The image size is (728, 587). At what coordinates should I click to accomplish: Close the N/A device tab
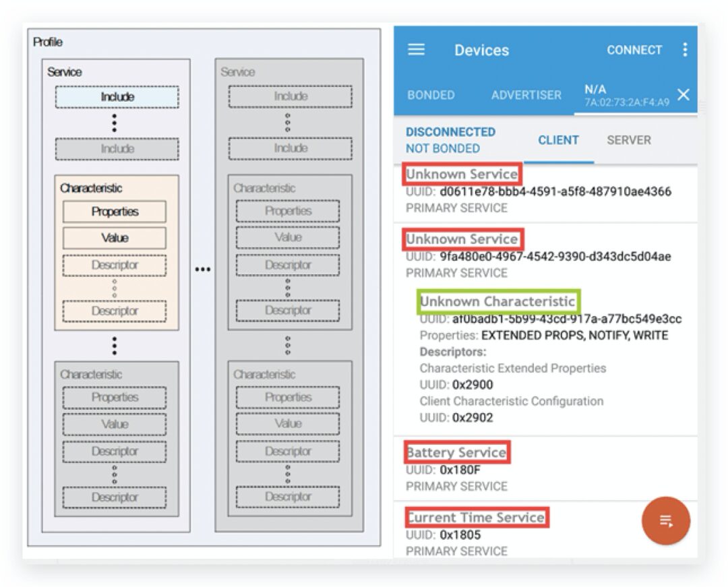tap(683, 94)
